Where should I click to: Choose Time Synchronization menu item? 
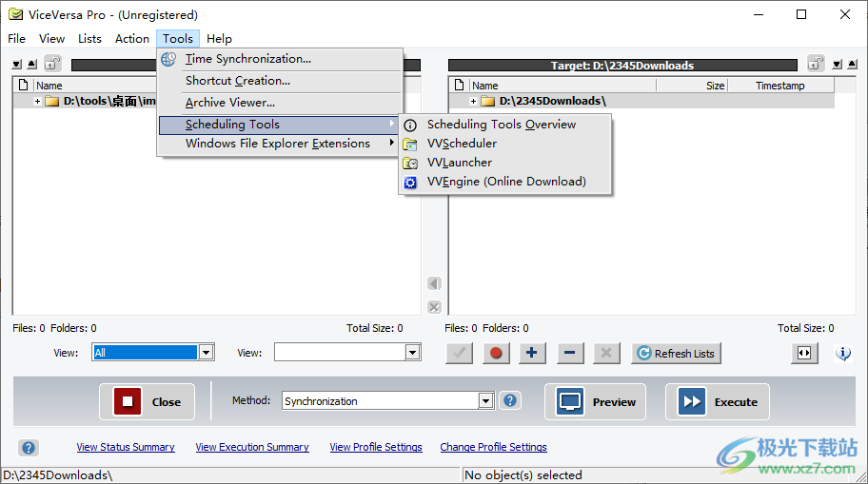point(247,59)
